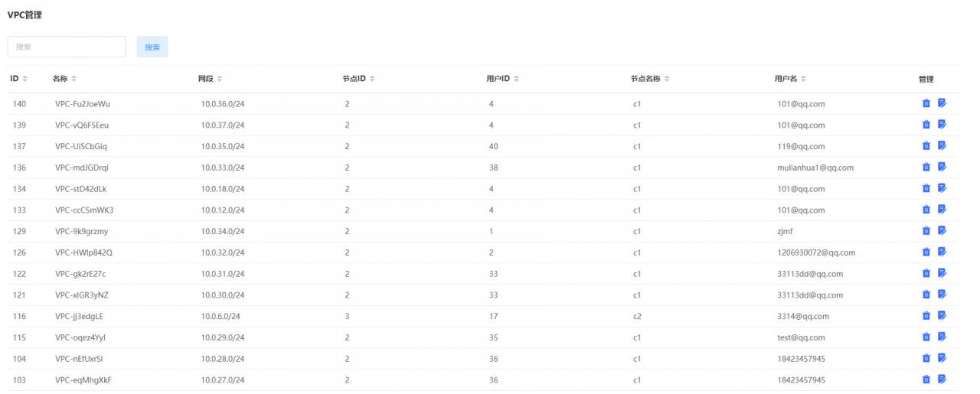Delete VPC-Fu2JoeWu with trash icon
Image resolution: width=980 pixels, height=394 pixels.
(x=926, y=103)
